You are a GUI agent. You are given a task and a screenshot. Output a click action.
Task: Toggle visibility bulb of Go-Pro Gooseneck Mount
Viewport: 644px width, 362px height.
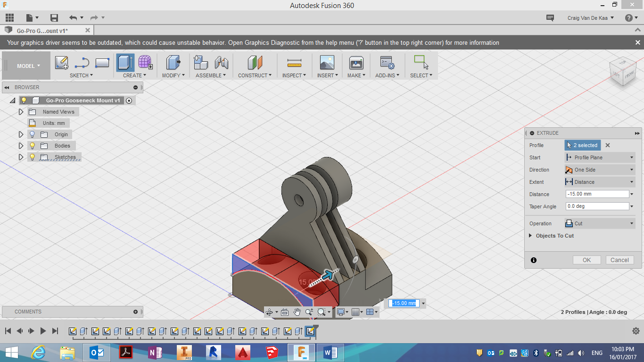pyautogui.click(x=24, y=100)
